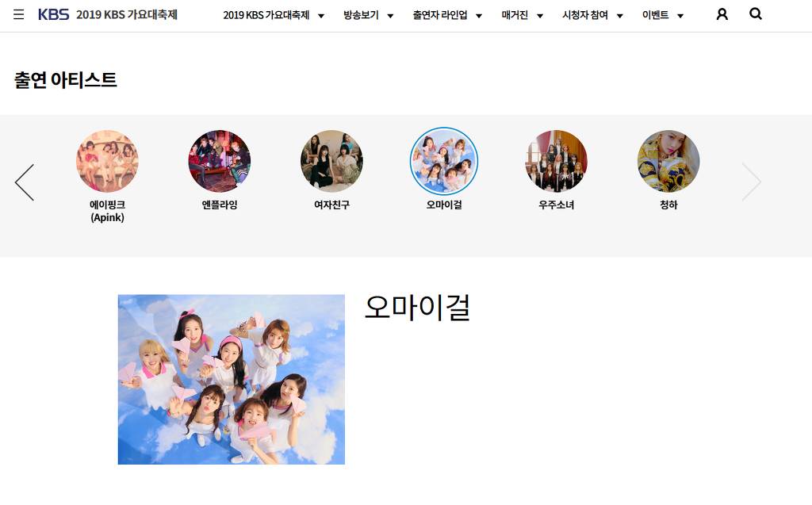Click the search magnifier icon
Screen dimensions: 812x505
[x=756, y=14]
